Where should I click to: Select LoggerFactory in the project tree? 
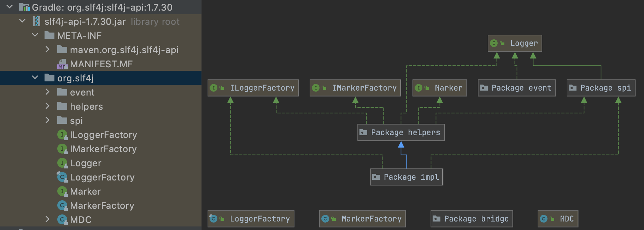point(101,177)
